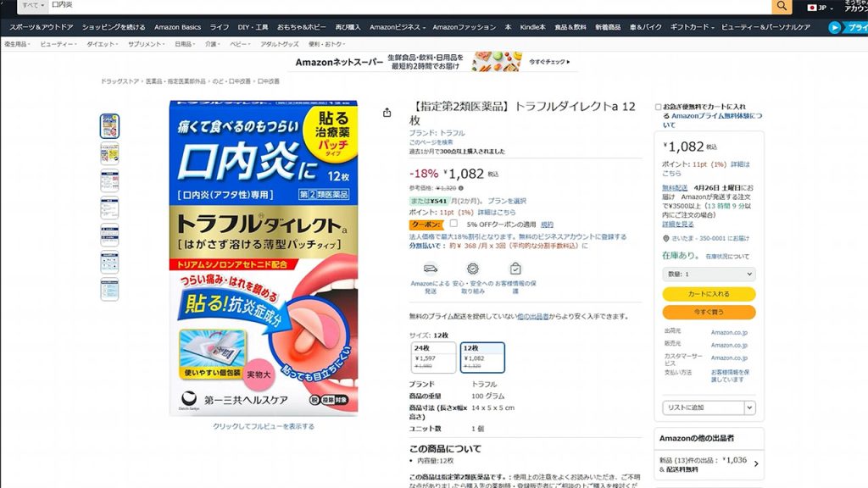Image resolution: width=868 pixels, height=488 pixels.
Task: Select the first product thumbnail image
Action: pos(110,126)
